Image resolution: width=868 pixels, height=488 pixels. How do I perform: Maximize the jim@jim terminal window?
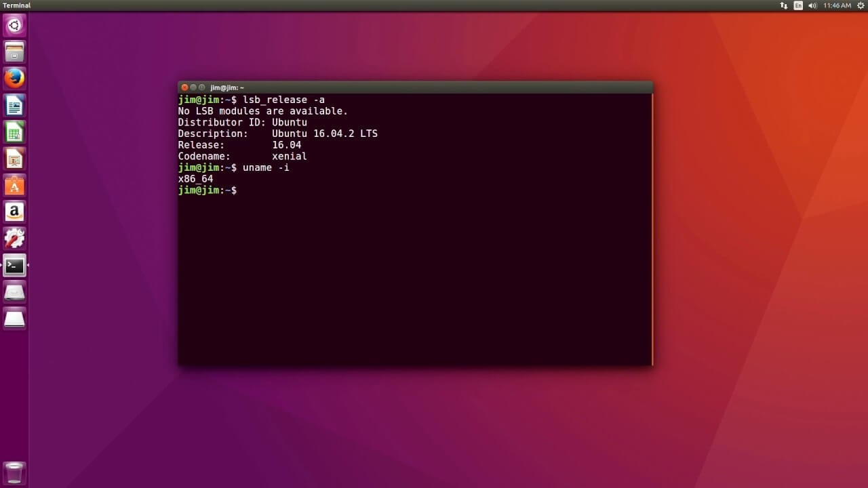click(202, 87)
